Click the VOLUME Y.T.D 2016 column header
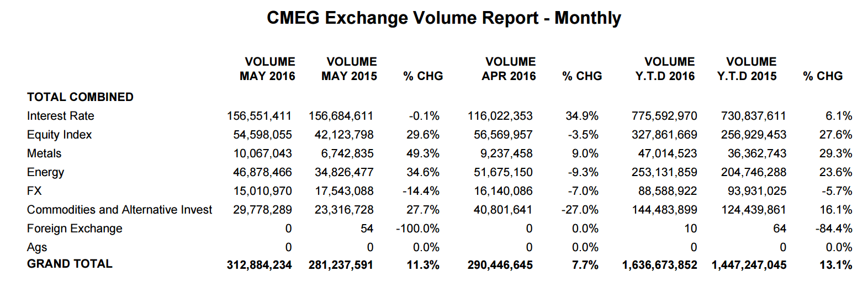The height and width of the screenshot is (308, 868). point(665,69)
